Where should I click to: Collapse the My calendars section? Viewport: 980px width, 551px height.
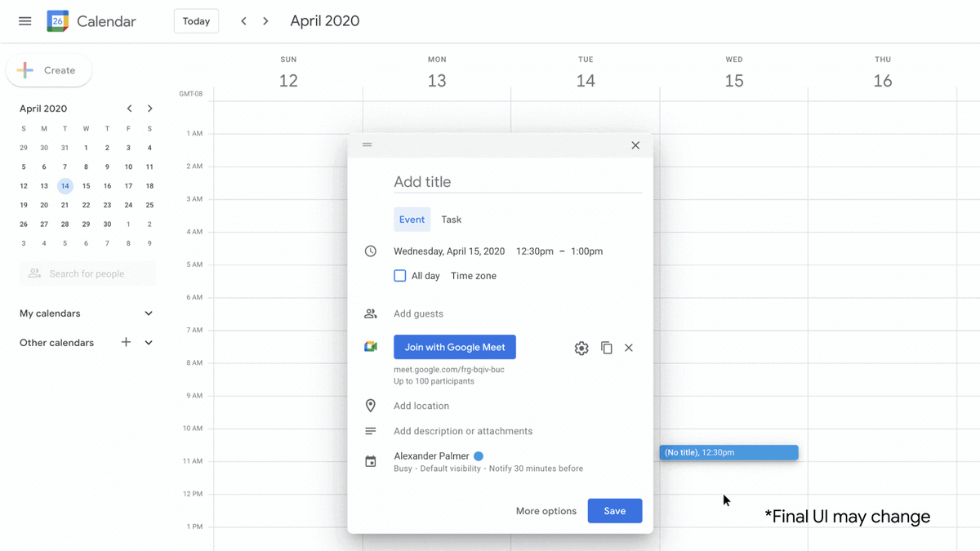tap(149, 313)
